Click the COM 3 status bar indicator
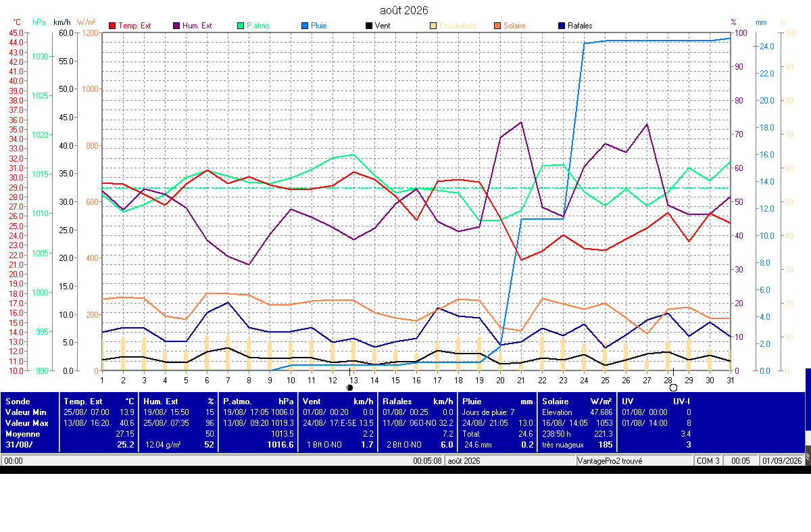811x532 pixels. [708, 460]
